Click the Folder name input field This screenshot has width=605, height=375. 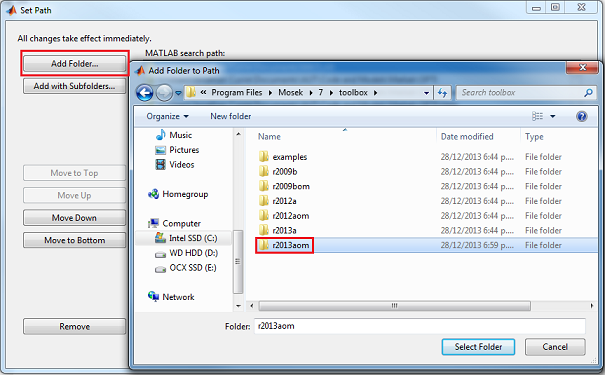coord(420,326)
